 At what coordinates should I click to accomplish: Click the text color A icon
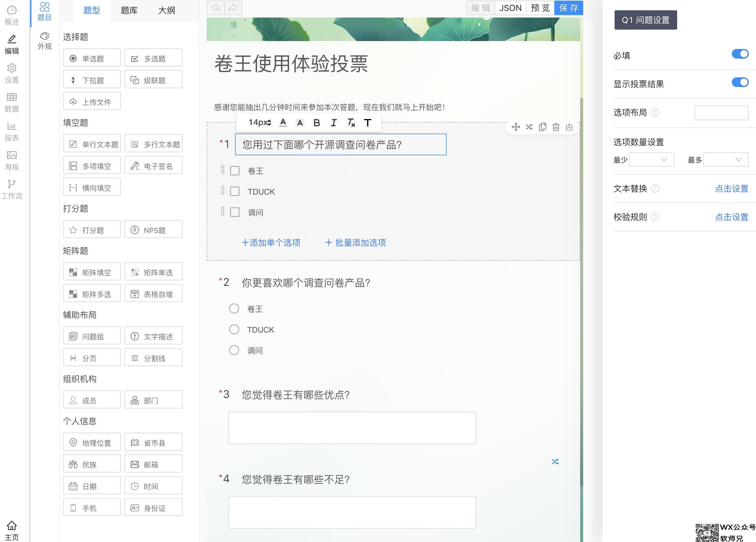[x=283, y=123]
